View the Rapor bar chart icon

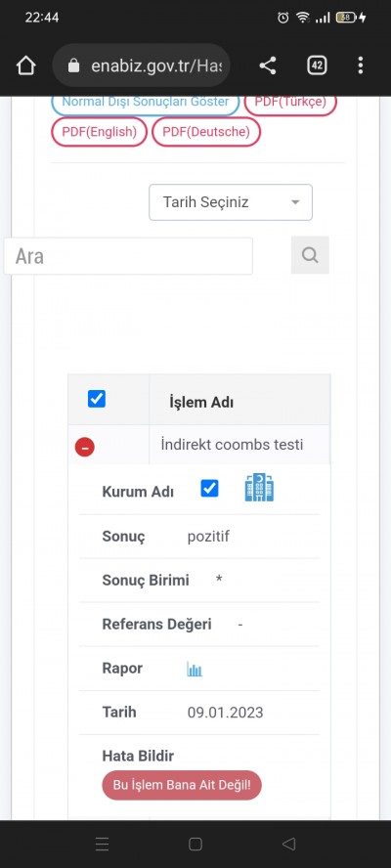195,670
